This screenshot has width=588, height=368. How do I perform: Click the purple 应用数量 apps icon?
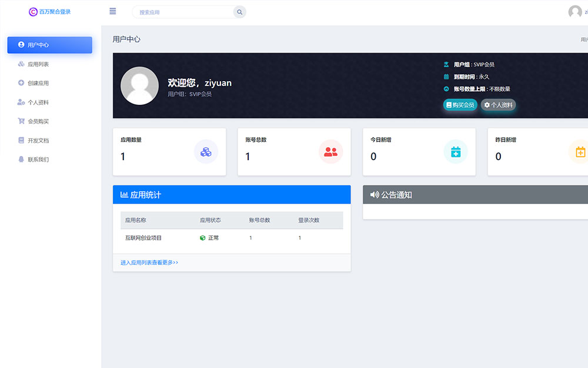206,151
